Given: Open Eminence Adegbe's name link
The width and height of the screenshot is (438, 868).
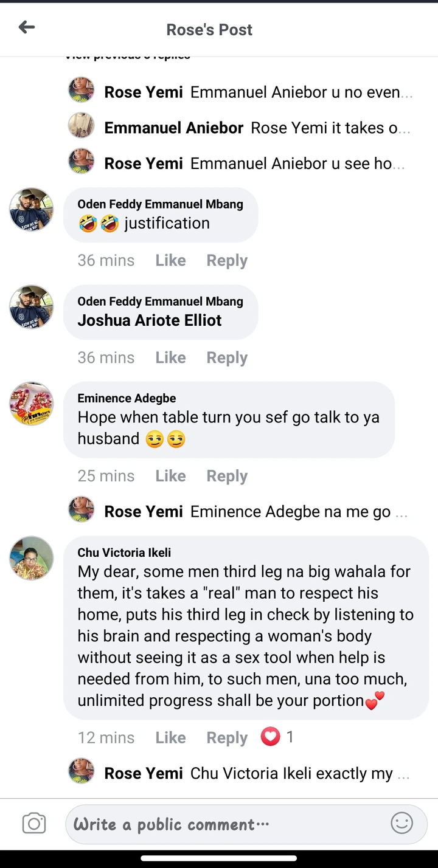Looking at the screenshot, I should coord(127,398).
